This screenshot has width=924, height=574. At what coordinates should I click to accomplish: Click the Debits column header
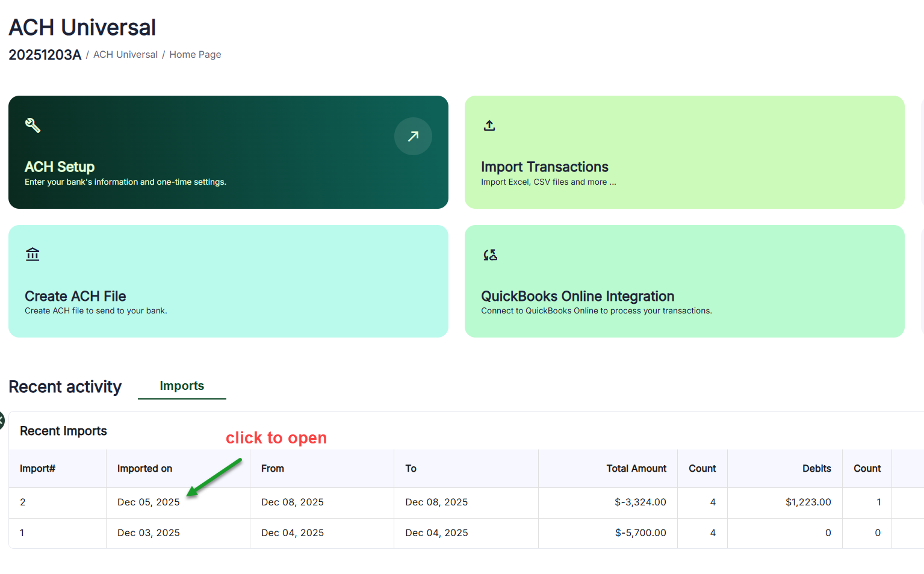click(816, 469)
